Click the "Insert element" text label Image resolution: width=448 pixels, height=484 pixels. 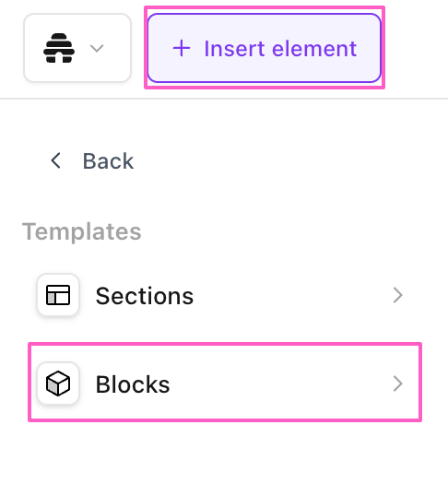click(280, 49)
